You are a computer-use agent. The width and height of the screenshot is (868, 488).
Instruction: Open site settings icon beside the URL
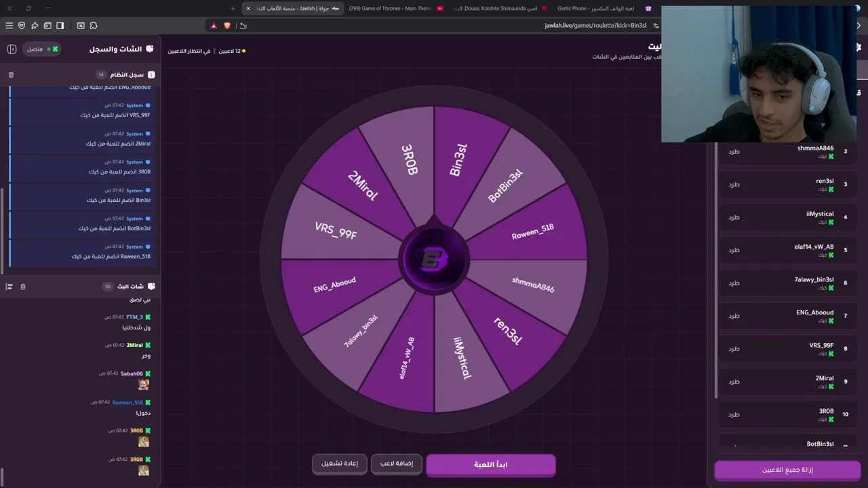[656, 26]
